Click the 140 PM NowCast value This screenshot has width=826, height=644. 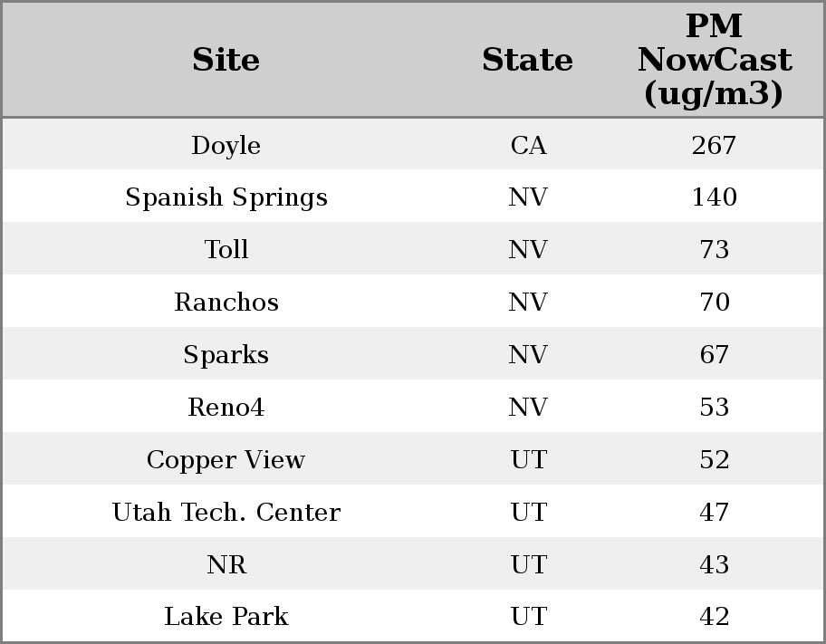714,197
